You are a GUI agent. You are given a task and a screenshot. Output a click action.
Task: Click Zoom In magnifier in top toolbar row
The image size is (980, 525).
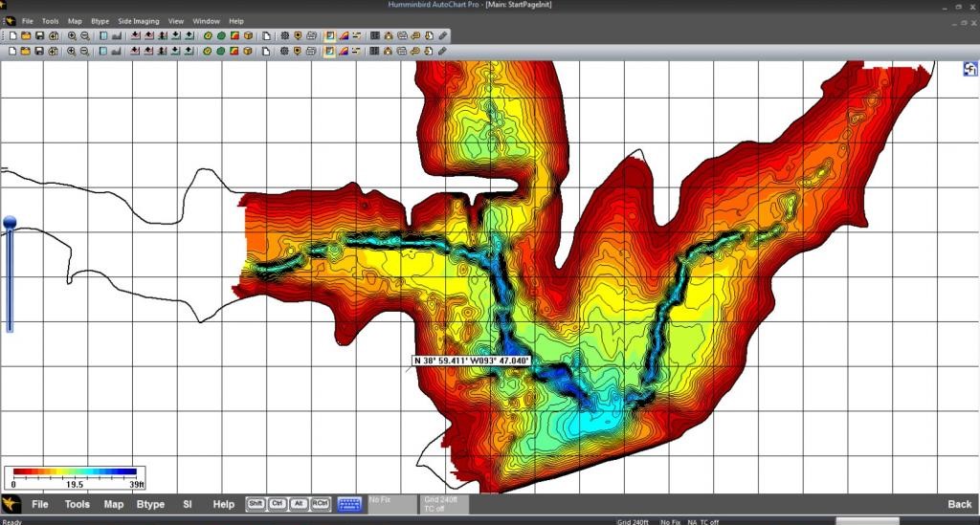(x=72, y=35)
